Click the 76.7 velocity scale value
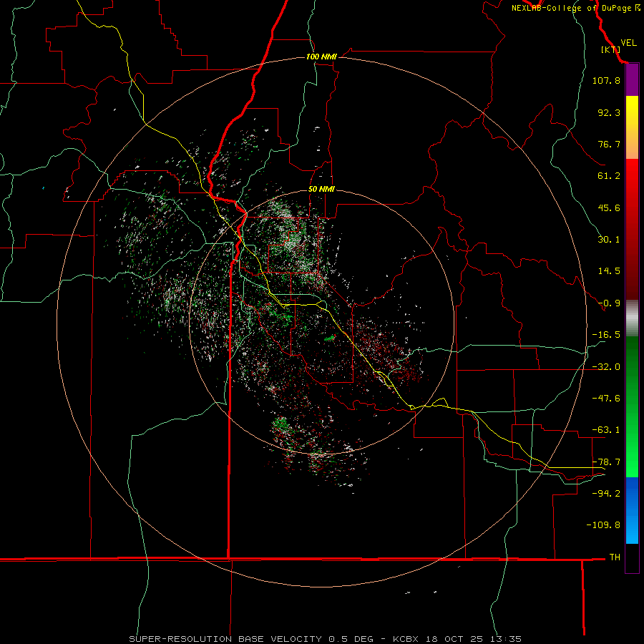Screen dimensions: 644x644 tap(609, 144)
